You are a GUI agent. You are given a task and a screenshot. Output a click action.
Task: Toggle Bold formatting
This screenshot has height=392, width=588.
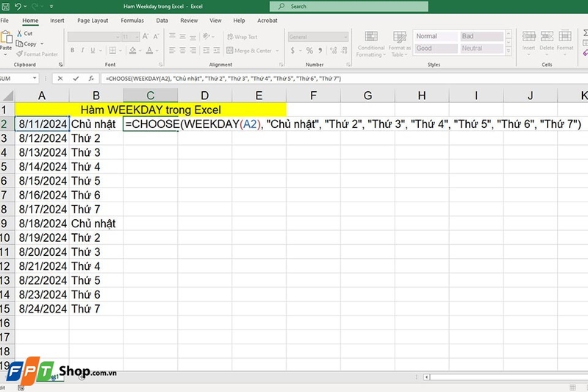(x=72, y=50)
